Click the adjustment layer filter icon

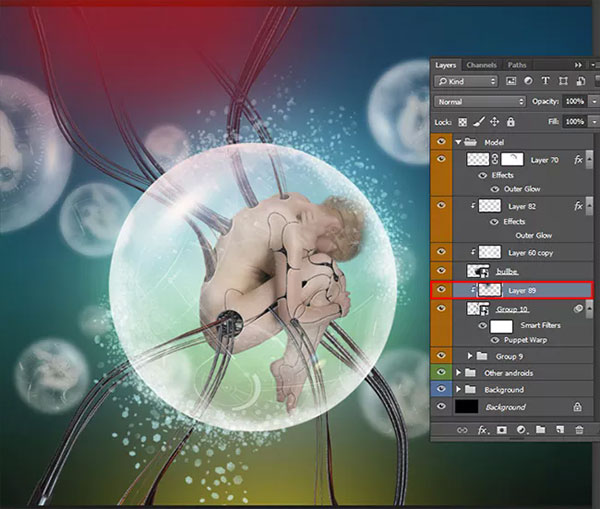click(x=528, y=81)
